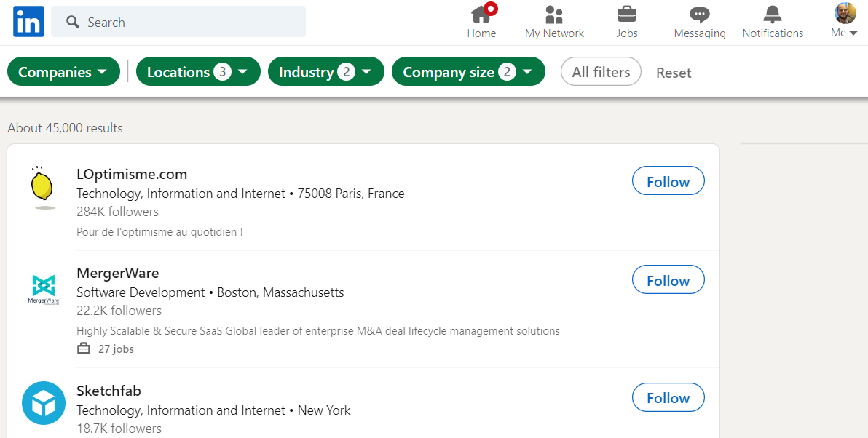
Task: Follow the MergerWare company
Action: tap(668, 280)
